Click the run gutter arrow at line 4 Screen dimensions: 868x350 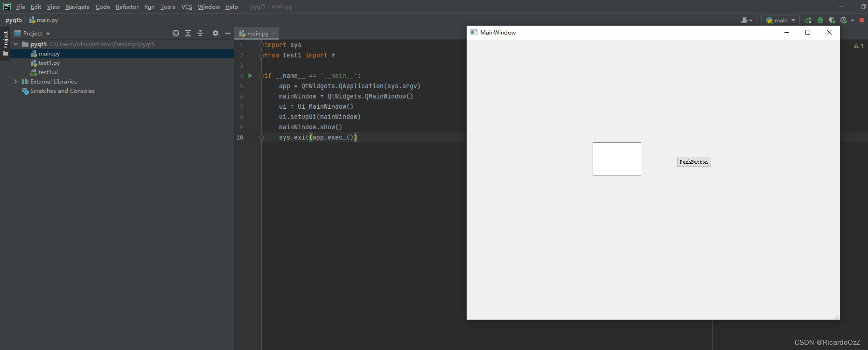pyautogui.click(x=250, y=76)
